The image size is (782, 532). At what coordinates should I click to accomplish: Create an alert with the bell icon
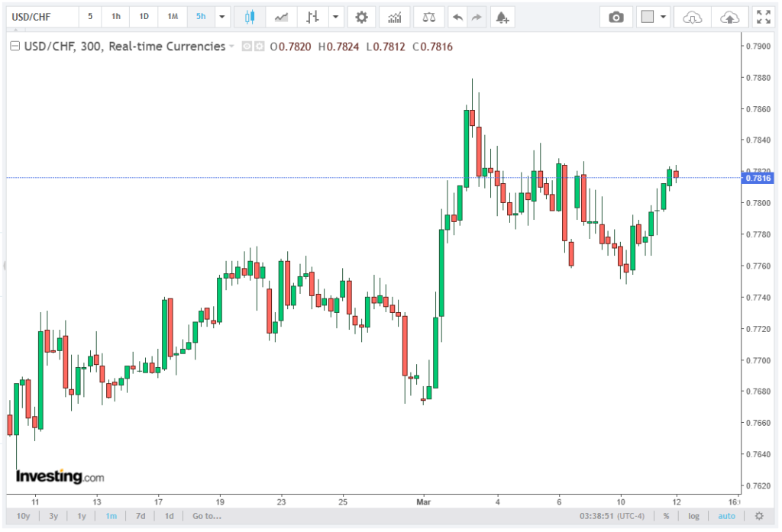pyautogui.click(x=501, y=17)
